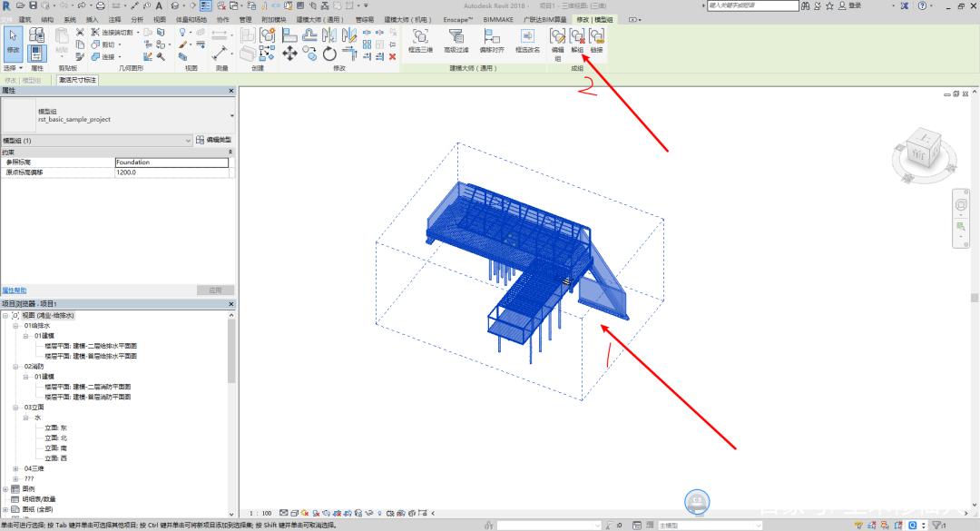
Task: Click the Edit Group (编辑组) icon
Action: point(558,37)
